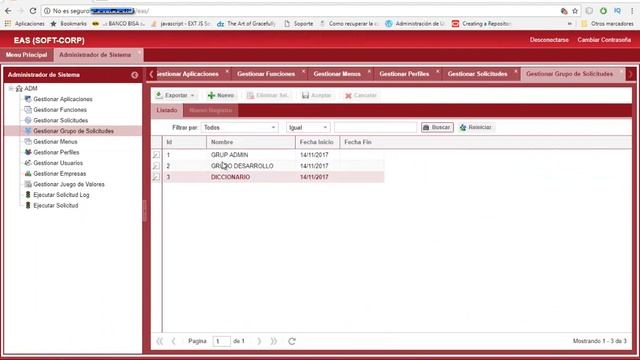The height and width of the screenshot is (360, 640).
Task: Click the Buscar button
Action: click(x=437, y=127)
